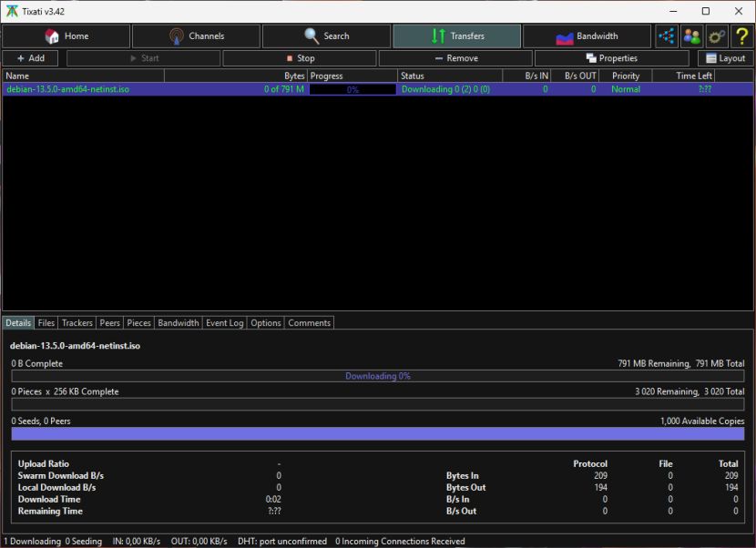Click 'IN: 0,00 KB/s' in status bar
Screen dimensions: 756x548
137,542
